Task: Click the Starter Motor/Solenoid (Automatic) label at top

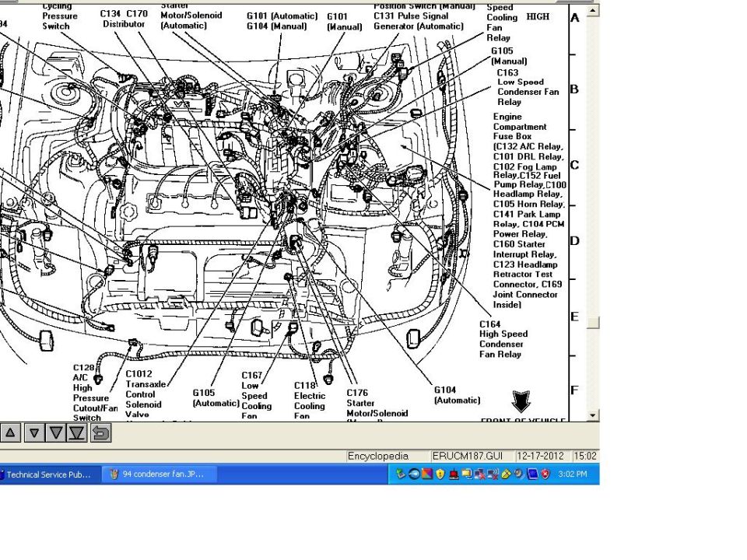Action: (x=191, y=16)
